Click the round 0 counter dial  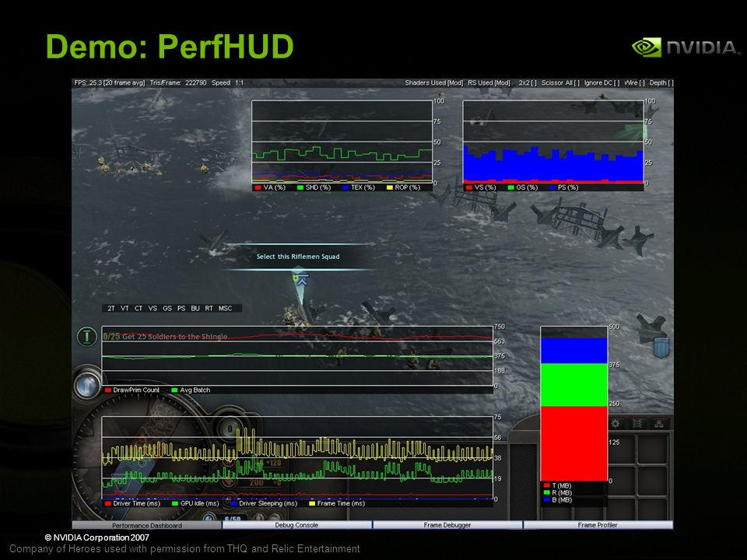pyautogui.click(x=230, y=429)
